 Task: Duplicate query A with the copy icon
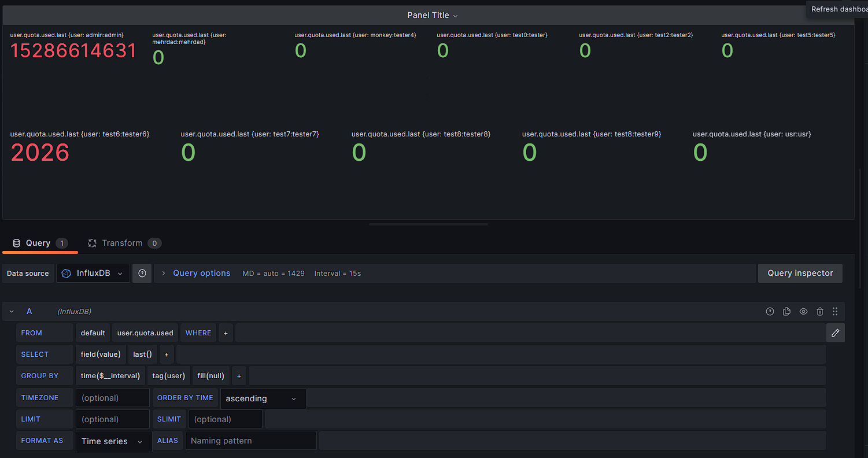786,312
